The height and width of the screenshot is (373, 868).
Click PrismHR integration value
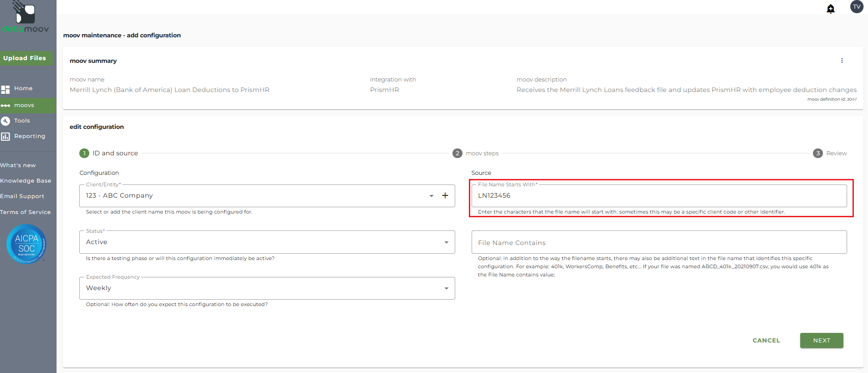385,90
